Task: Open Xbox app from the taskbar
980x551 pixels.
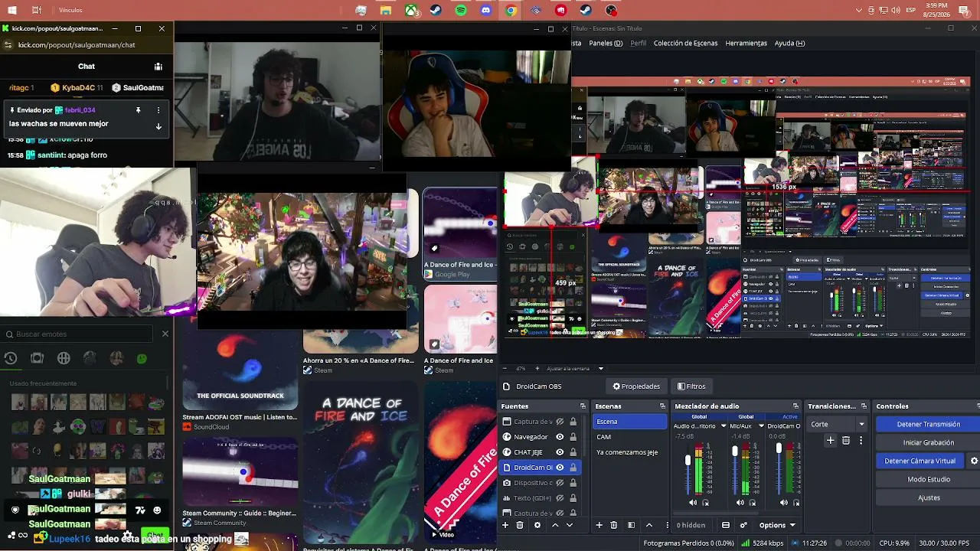Action: pos(411,11)
